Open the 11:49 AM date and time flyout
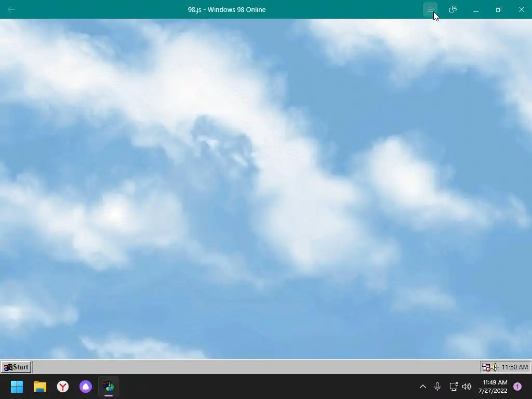The height and width of the screenshot is (399, 532). (493, 387)
